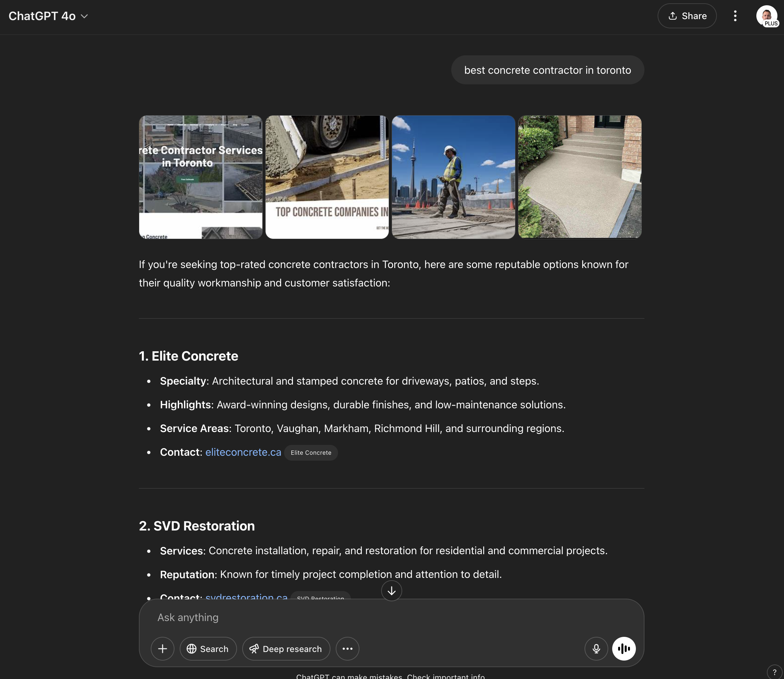Click the Elite Concrete source chip

click(x=311, y=452)
